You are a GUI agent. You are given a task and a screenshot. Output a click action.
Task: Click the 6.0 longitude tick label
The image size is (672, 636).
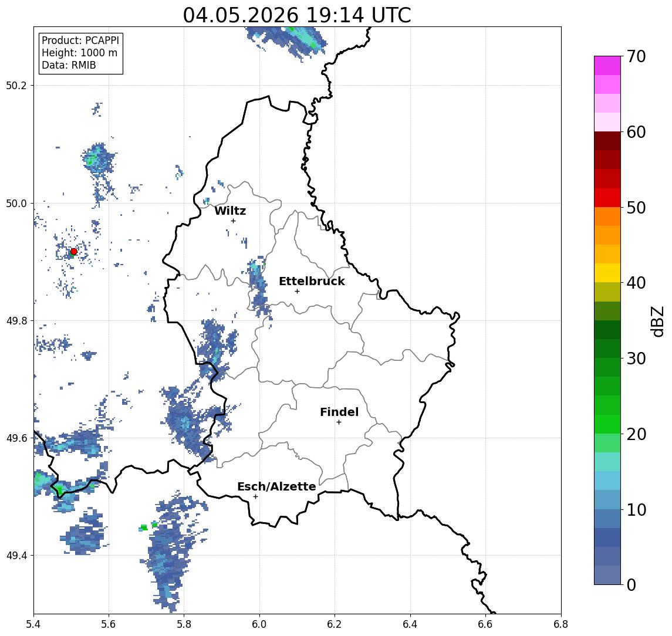point(259,624)
